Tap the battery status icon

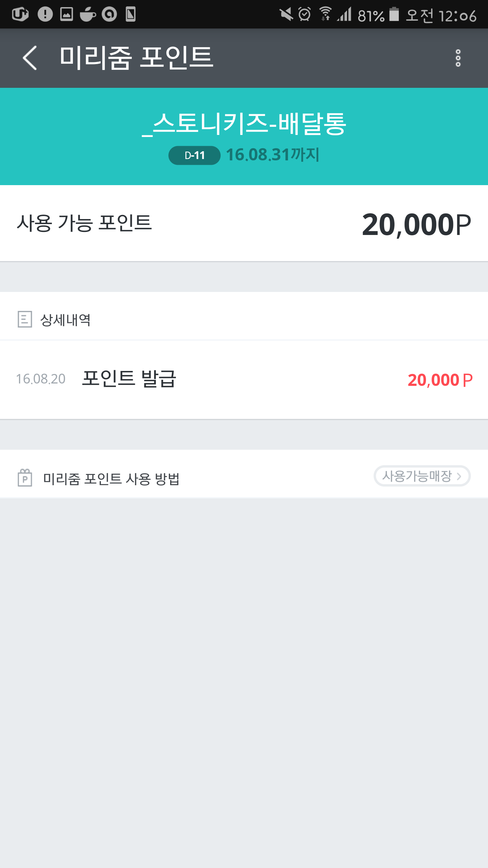click(394, 15)
